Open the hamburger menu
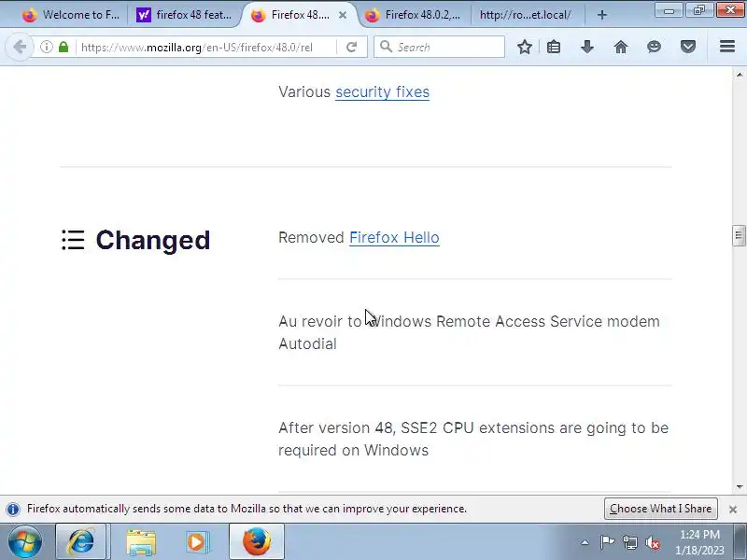Viewport: 747px width, 560px height. 727,46
